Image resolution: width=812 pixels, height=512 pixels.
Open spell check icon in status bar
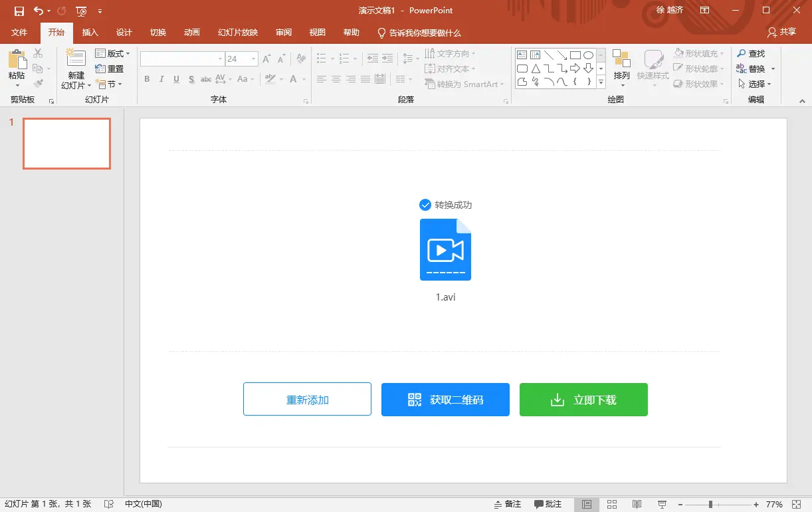pyautogui.click(x=109, y=504)
